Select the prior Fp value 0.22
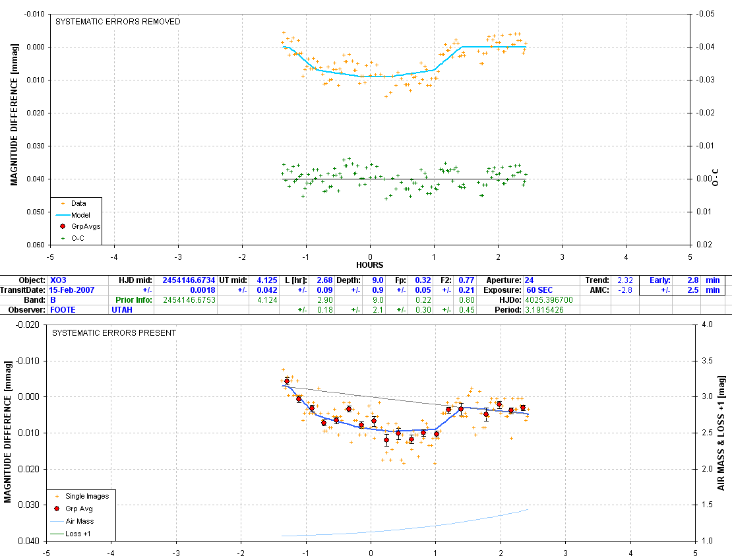Image resolution: width=732 pixels, height=560 pixels. click(423, 300)
